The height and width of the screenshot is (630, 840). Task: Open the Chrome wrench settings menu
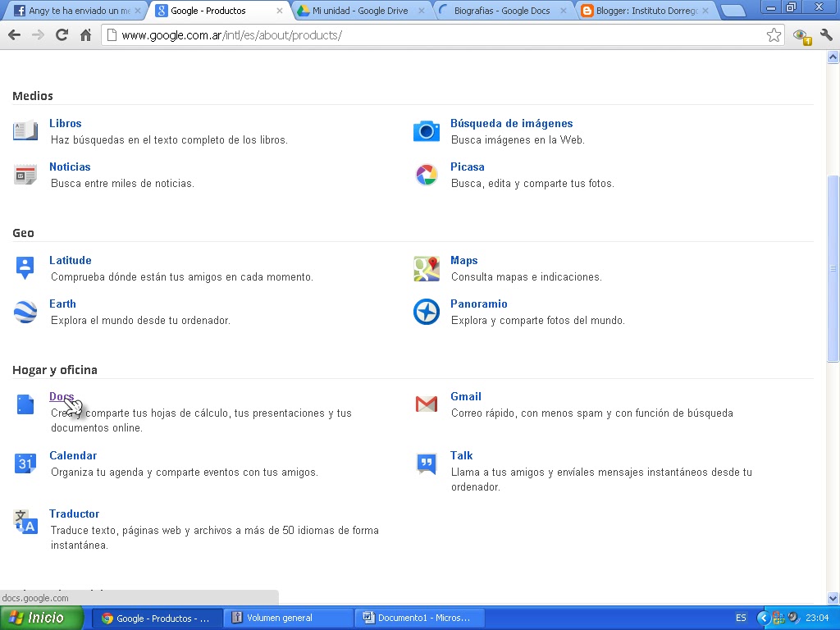click(x=826, y=35)
